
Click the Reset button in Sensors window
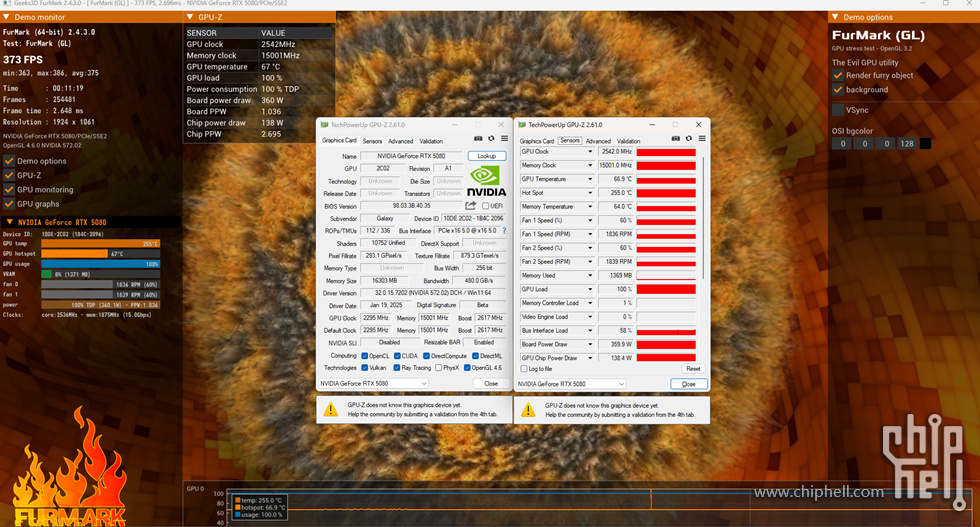pyautogui.click(x=693, y=369)
